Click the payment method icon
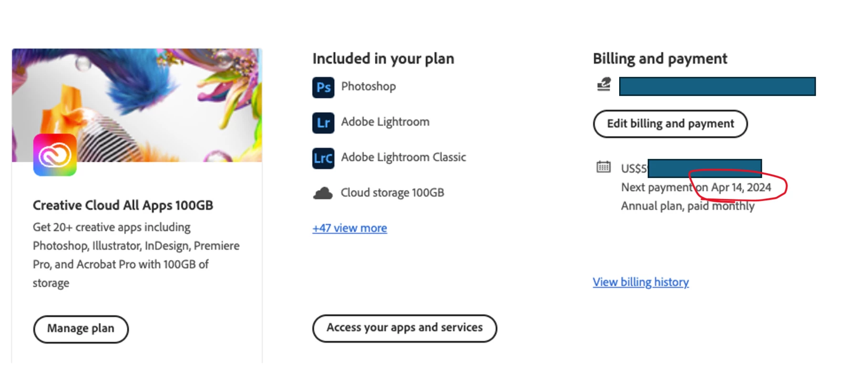The image size is (868, 374). (604, 85)
